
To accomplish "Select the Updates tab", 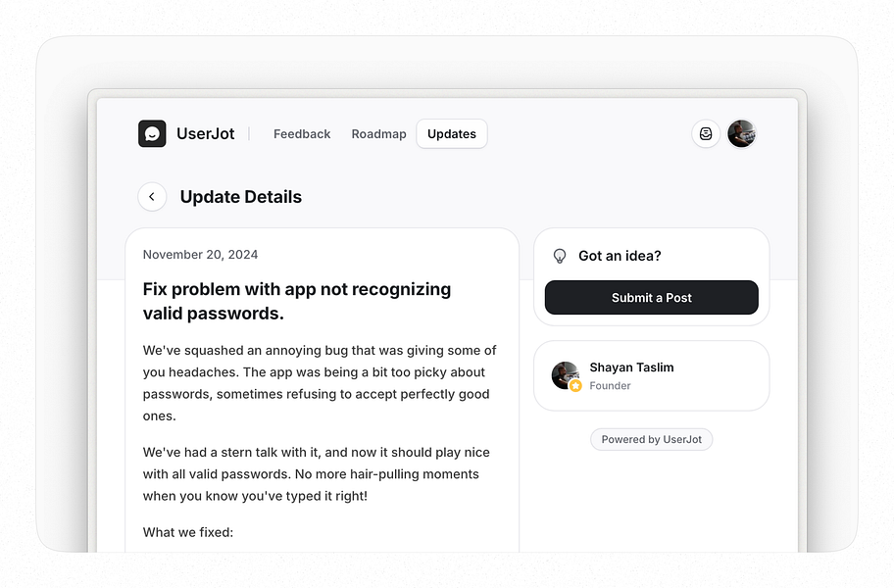I will click(451, 133).
